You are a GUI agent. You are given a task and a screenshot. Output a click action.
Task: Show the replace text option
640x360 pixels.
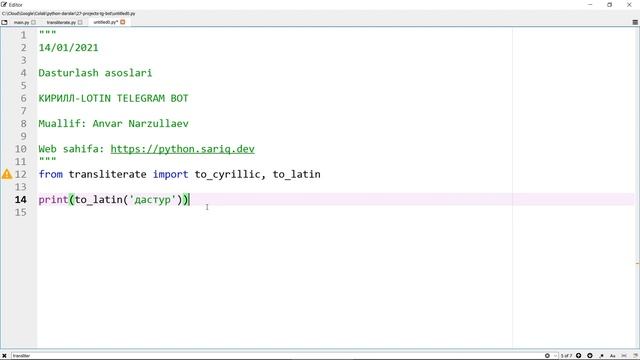(635, 356)
